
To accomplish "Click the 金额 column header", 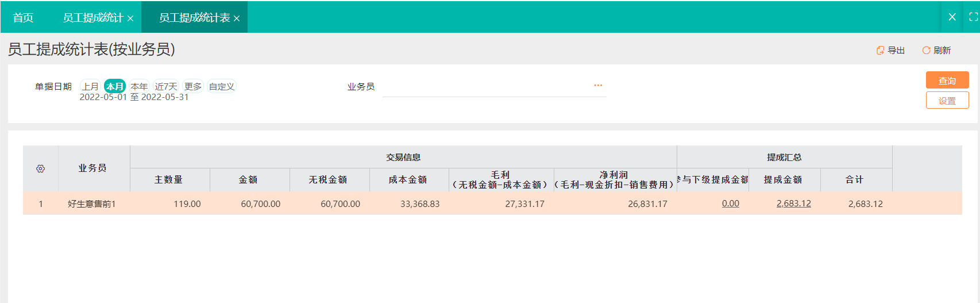I will pos(249,180).
